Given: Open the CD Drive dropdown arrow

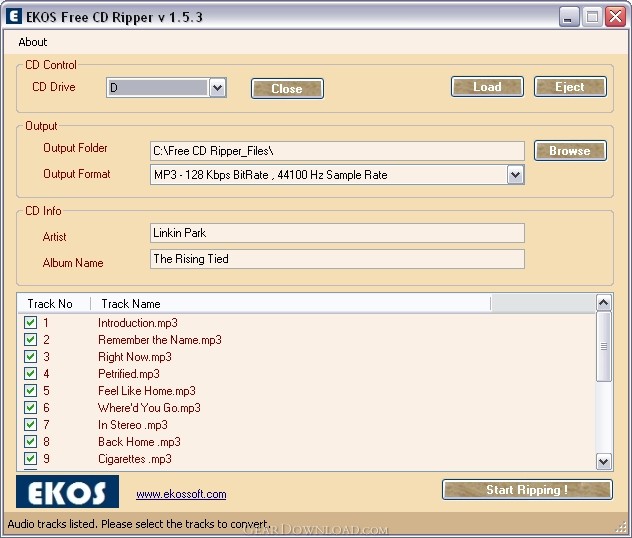Looking at the screenshot, I should pos(218,87).
